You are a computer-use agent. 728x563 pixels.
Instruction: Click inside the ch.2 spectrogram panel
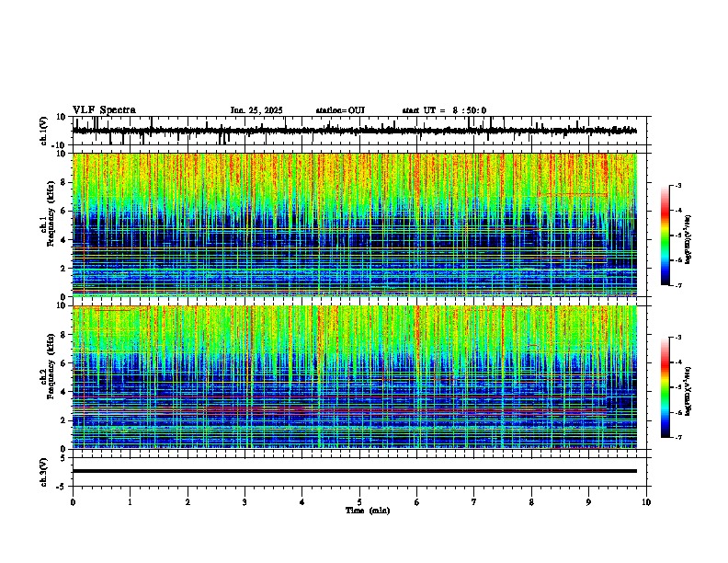click(x=355, y=377)
